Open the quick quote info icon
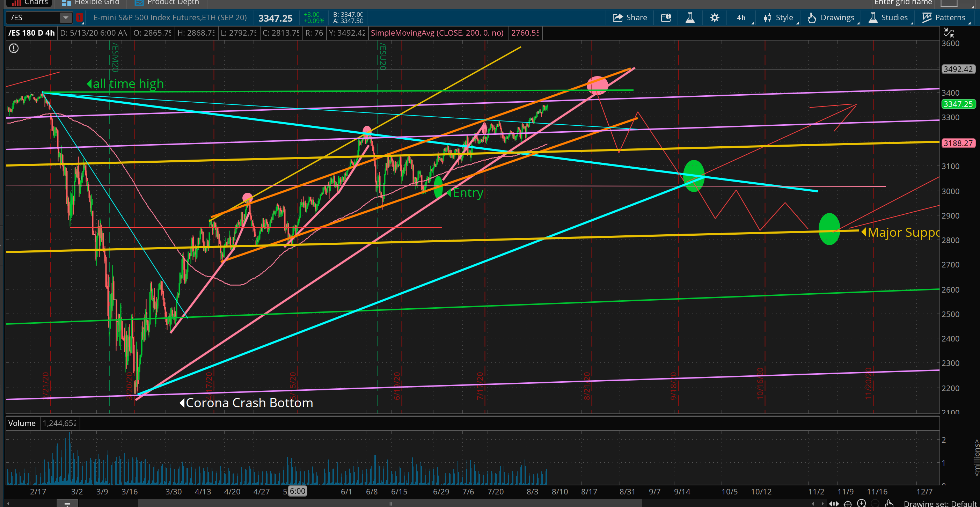This screenshot has height=507, width=980. coord(666,17)
